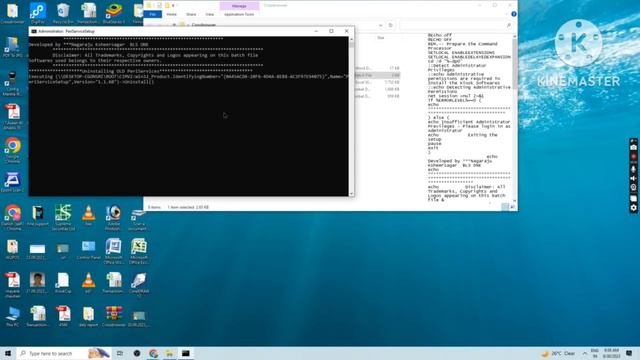Image resolution: width=640 pixels, height=360 pixels.
Task: Select the Microsoft Office Excel desktop shortcut
Action: pyautogui.click(x=139, y=251)
